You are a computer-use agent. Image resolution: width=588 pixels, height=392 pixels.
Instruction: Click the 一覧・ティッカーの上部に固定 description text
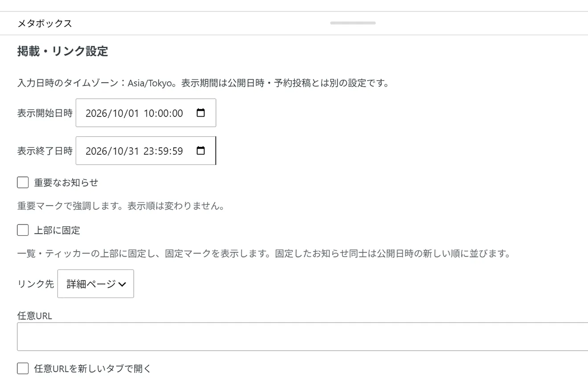(x=264, y=254)
